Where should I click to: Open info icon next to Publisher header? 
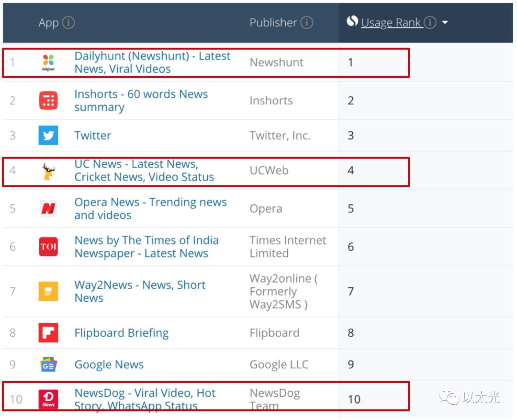[307, 23]
